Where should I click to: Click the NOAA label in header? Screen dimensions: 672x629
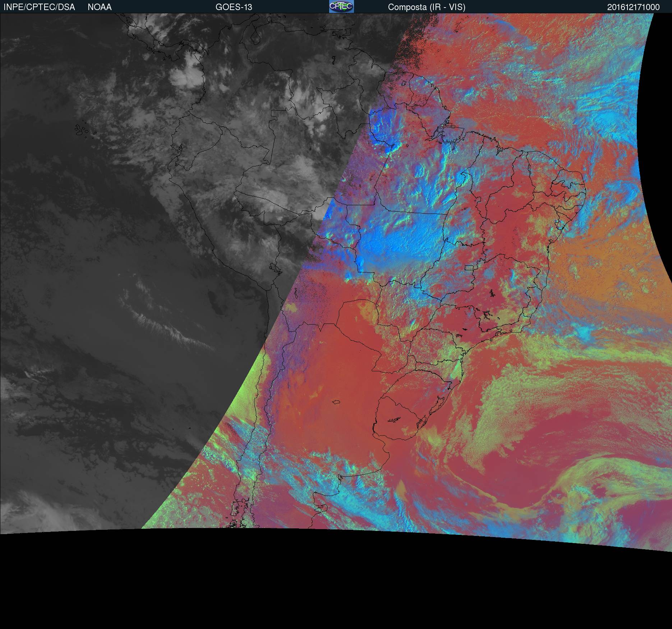(100, 7)
